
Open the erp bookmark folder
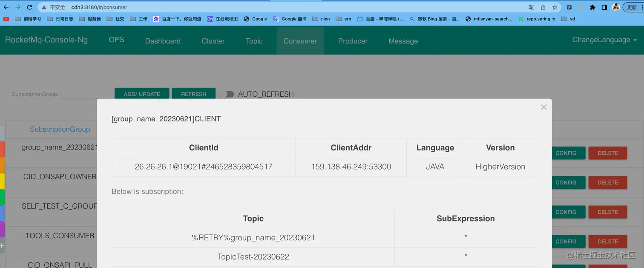click(x=344, y=19)
